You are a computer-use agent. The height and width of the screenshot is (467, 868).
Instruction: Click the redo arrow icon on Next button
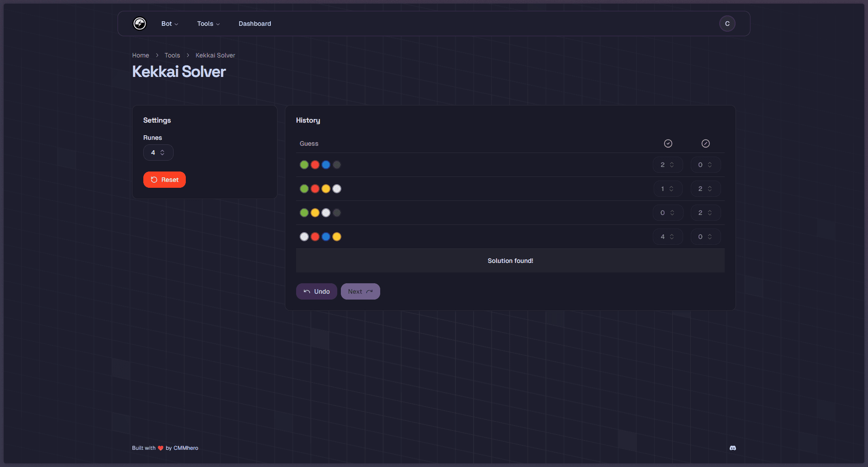[x=370, y=291]
